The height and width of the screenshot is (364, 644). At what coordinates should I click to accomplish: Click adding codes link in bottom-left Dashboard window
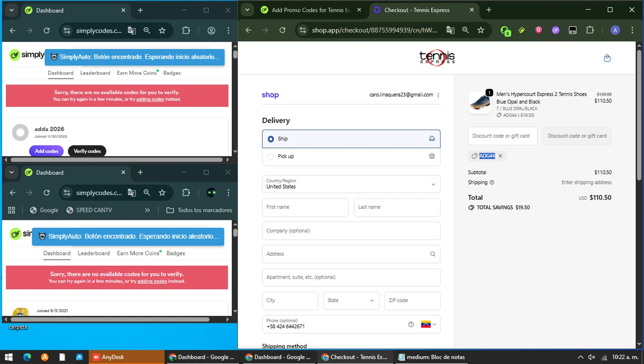click(x=152, y=281)
